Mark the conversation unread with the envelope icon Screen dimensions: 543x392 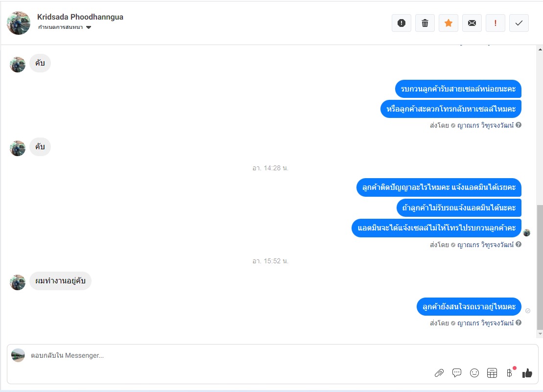(472, 23)
